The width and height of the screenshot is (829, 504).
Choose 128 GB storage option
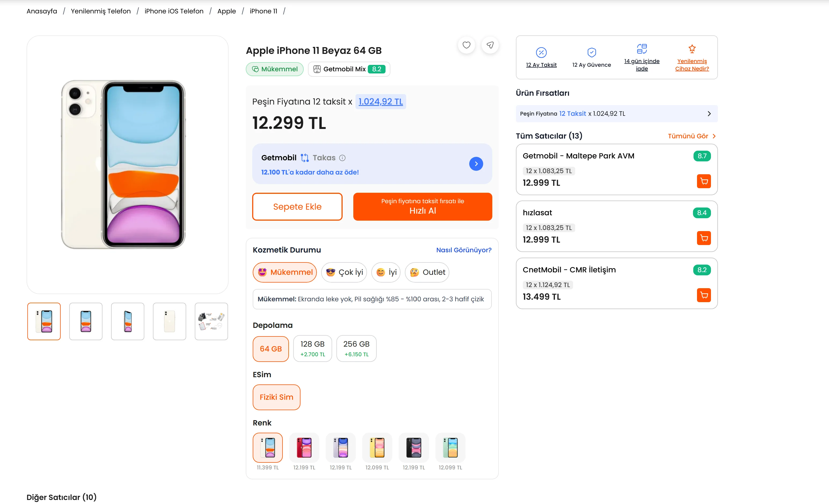313,348
